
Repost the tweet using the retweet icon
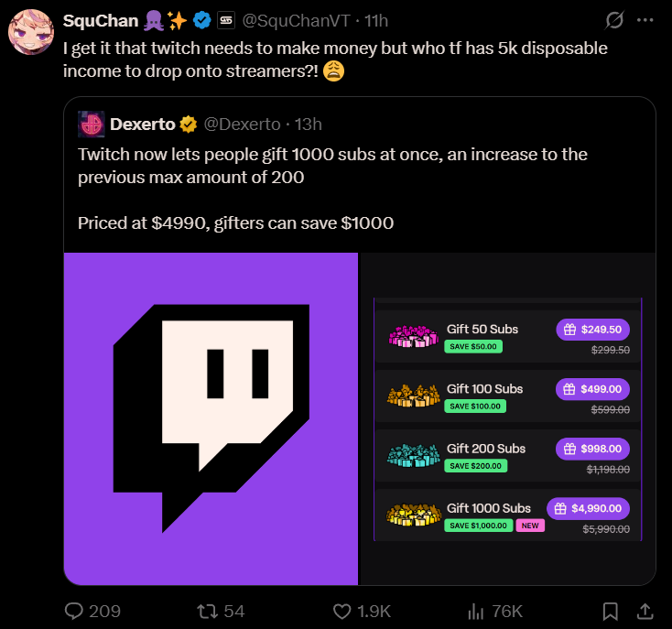[x=208, y=611]
